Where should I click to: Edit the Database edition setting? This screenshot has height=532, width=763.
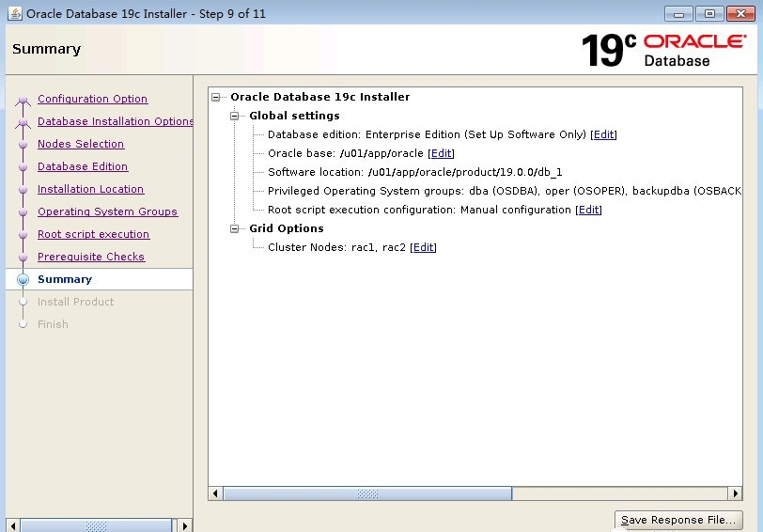pos(603,134)
